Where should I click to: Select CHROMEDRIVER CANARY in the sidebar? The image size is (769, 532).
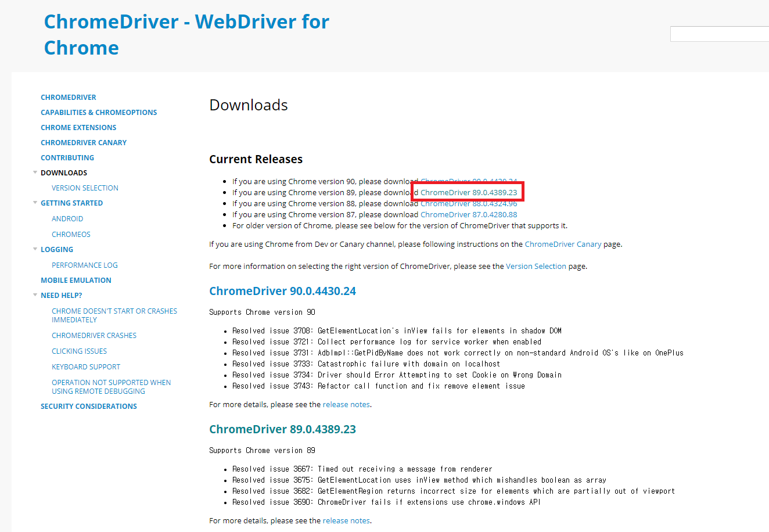(84, 143)
